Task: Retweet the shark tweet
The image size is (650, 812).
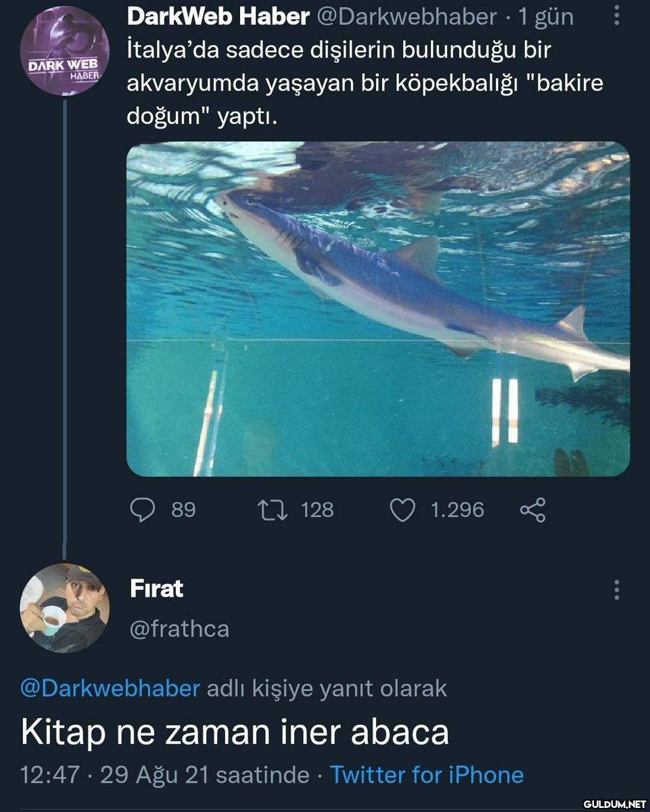Action: (273, 510)
